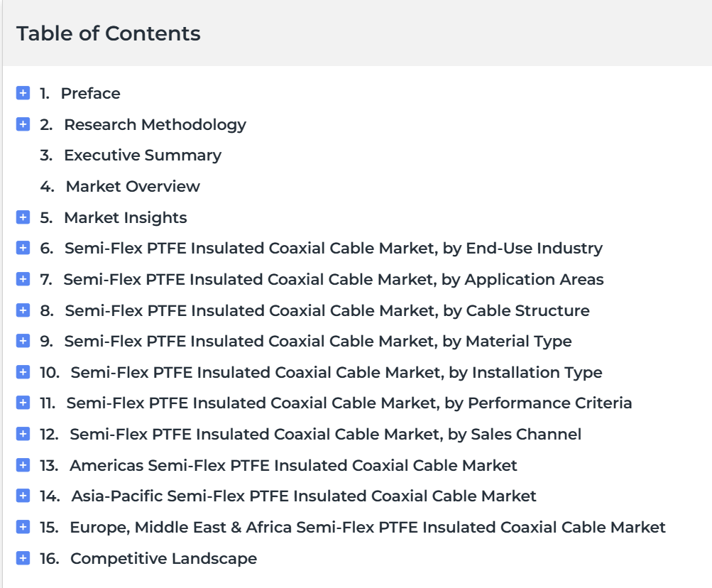Expand Research Methodology with its plus icon
The image size is (712, 588).
(x=23, y=124)
